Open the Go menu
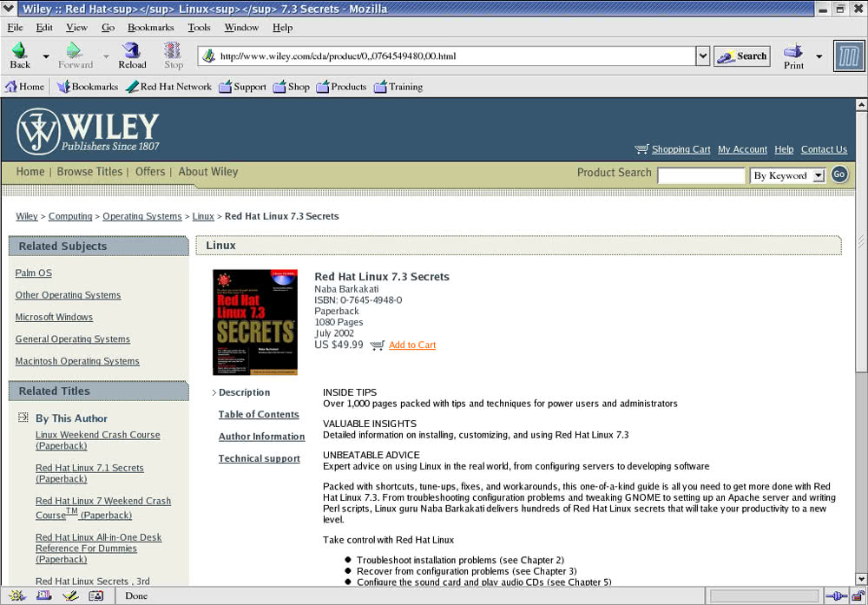 (x=108, y=27)
